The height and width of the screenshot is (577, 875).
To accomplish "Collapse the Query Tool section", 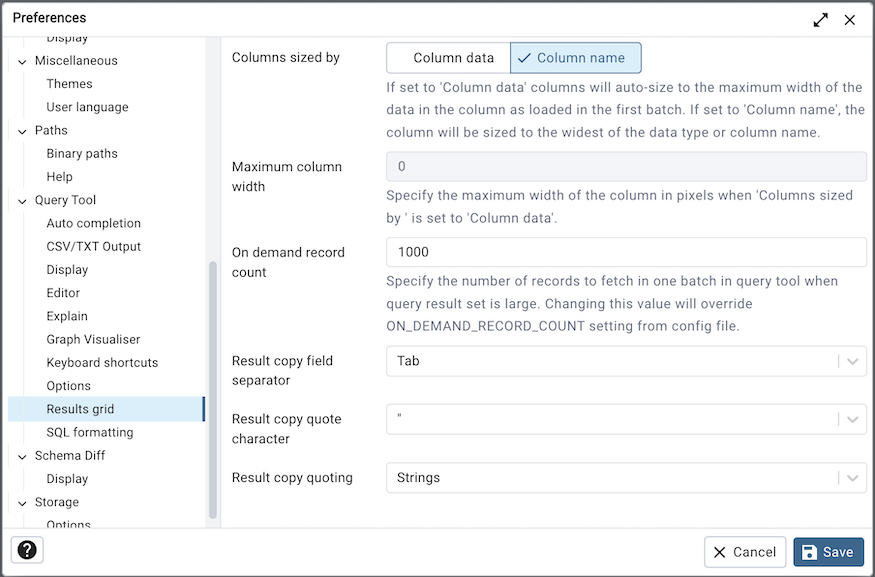I will 22,200.
